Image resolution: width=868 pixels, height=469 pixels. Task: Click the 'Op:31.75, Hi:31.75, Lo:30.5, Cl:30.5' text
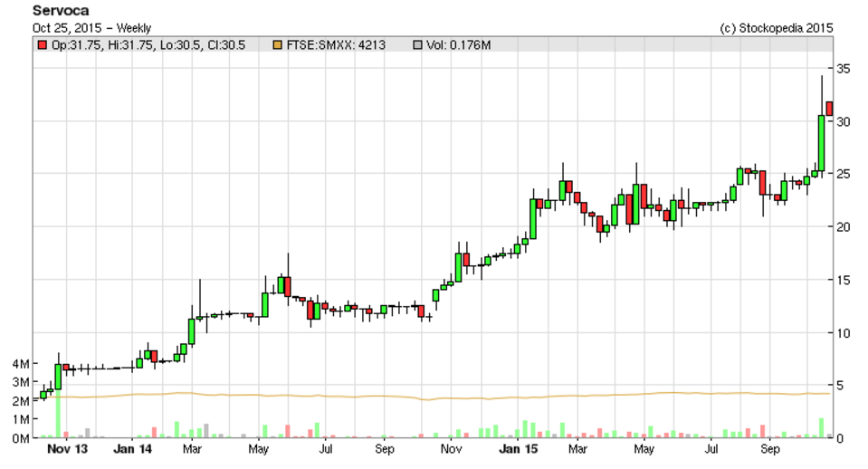pos(148,45)
